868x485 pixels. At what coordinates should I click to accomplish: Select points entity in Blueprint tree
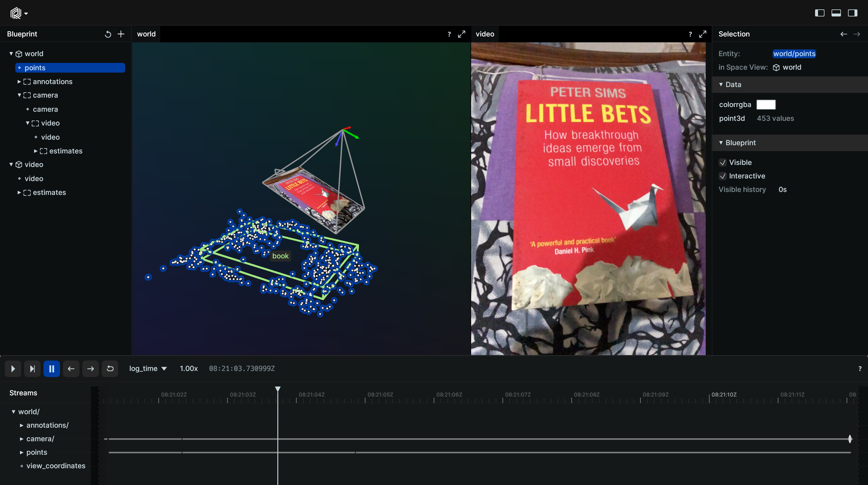click(70, 68)
